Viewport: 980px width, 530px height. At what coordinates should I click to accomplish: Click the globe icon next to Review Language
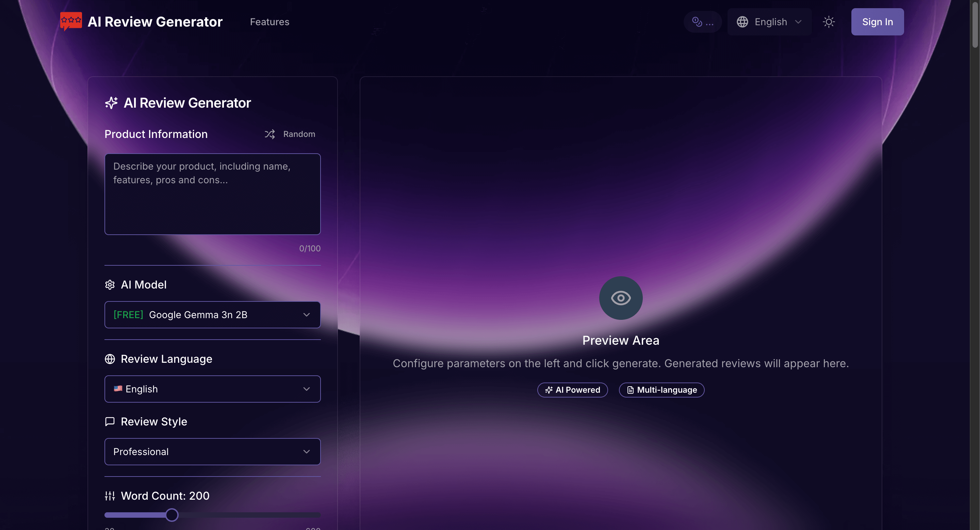(110, 359)
